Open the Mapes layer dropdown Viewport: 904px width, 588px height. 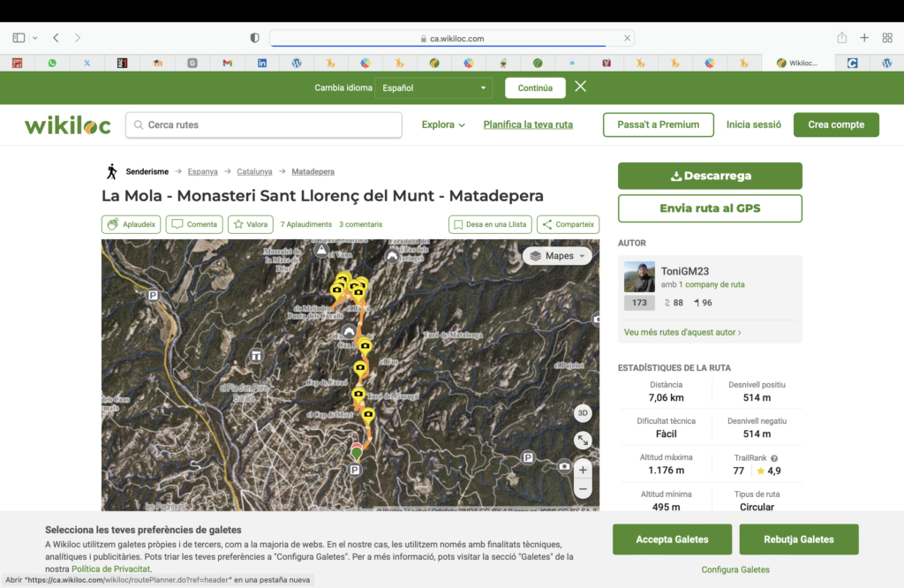click(557, 255)
